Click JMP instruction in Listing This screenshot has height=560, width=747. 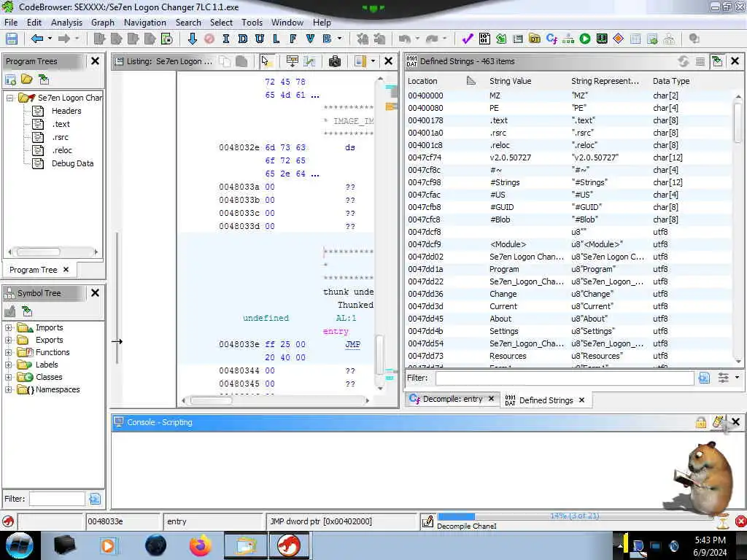(352, 344)
